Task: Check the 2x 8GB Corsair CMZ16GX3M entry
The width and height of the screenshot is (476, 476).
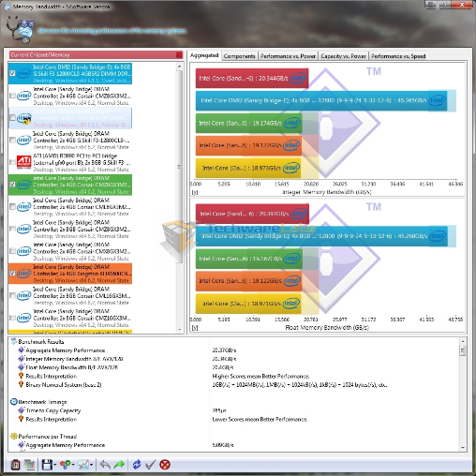Action: [12, 318]
